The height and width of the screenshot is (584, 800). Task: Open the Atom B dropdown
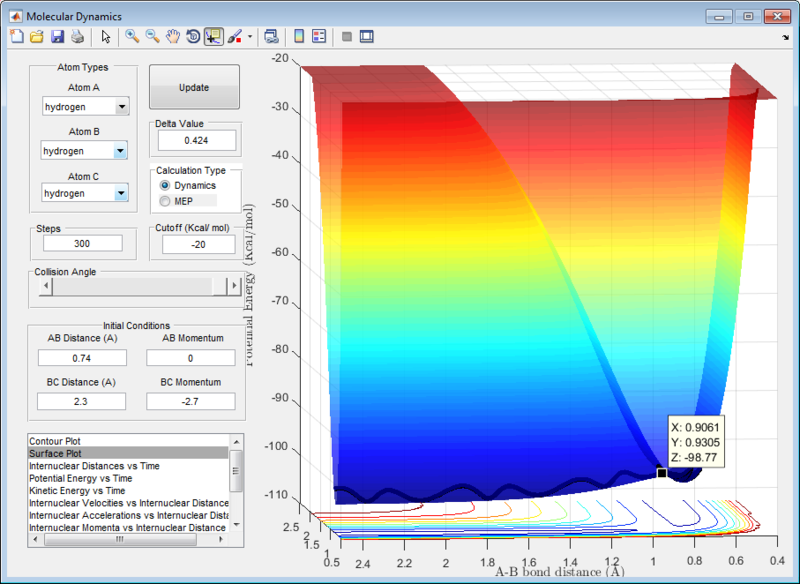click(121, 151)
